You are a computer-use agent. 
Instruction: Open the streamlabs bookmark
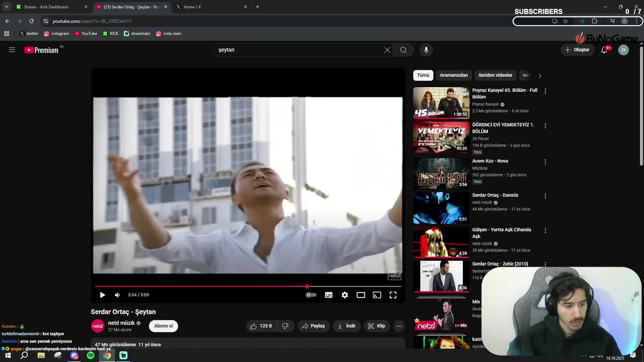[137, 34]
